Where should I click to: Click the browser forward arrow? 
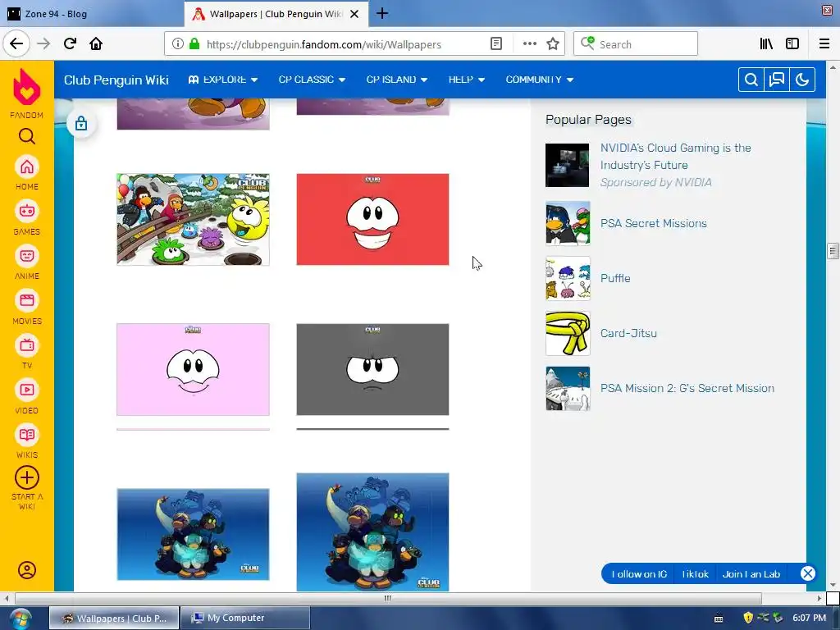[x=43, y=43]
